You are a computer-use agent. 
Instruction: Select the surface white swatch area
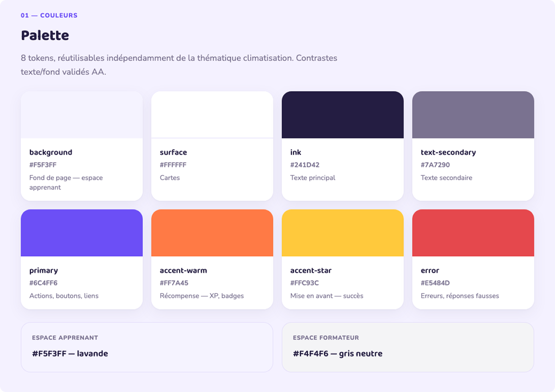[212, 115]
